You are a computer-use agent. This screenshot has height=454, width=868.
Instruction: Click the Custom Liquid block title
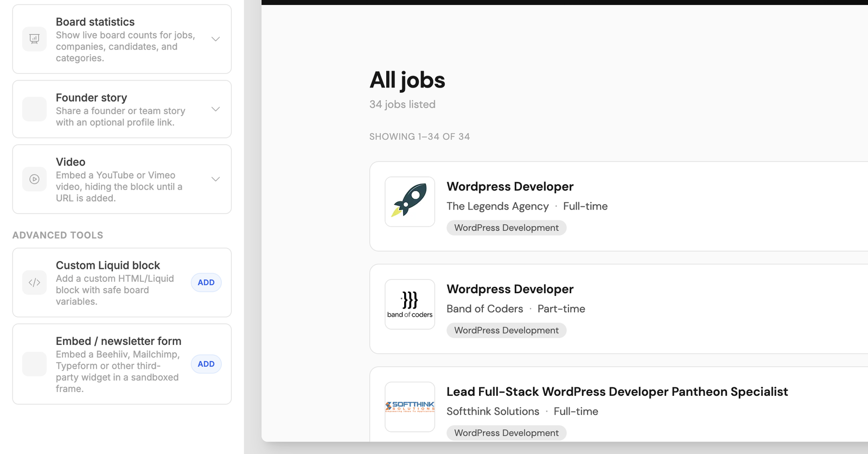click(x=108, y=265)
